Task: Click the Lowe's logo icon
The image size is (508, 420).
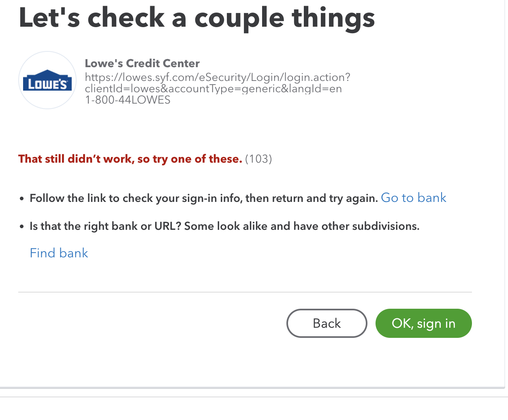Action: pos(47,80)
